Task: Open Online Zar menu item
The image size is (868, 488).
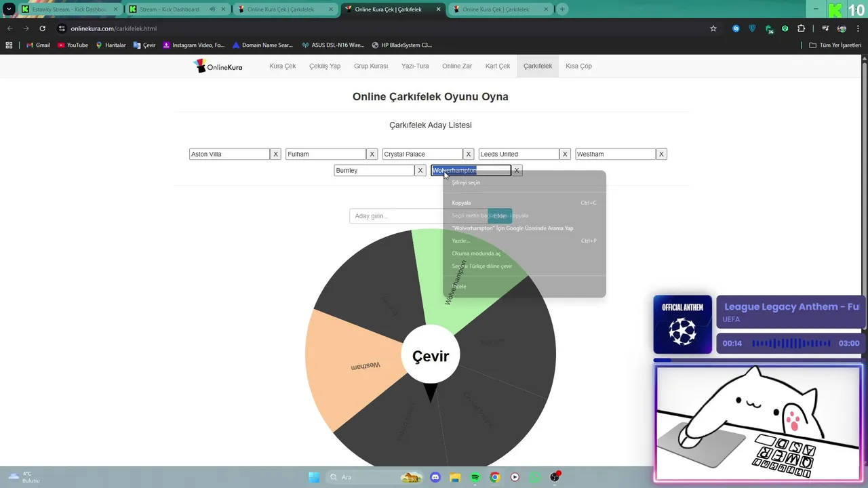Action: [x=457, y=66]
